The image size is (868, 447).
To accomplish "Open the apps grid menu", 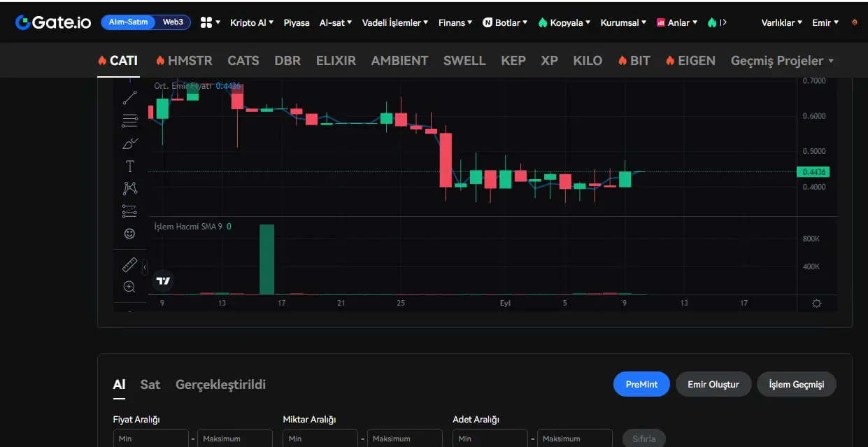I will click(210, 22).
